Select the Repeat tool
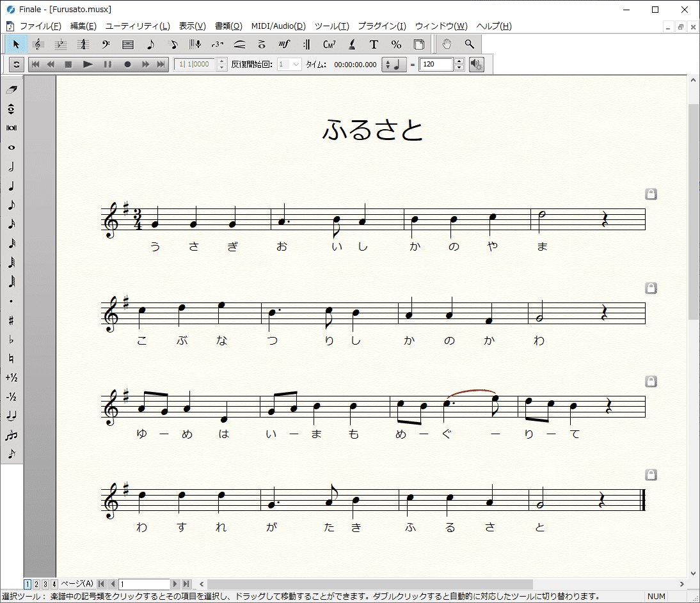The height and width of the screenshot is (603, 700). 306,44
